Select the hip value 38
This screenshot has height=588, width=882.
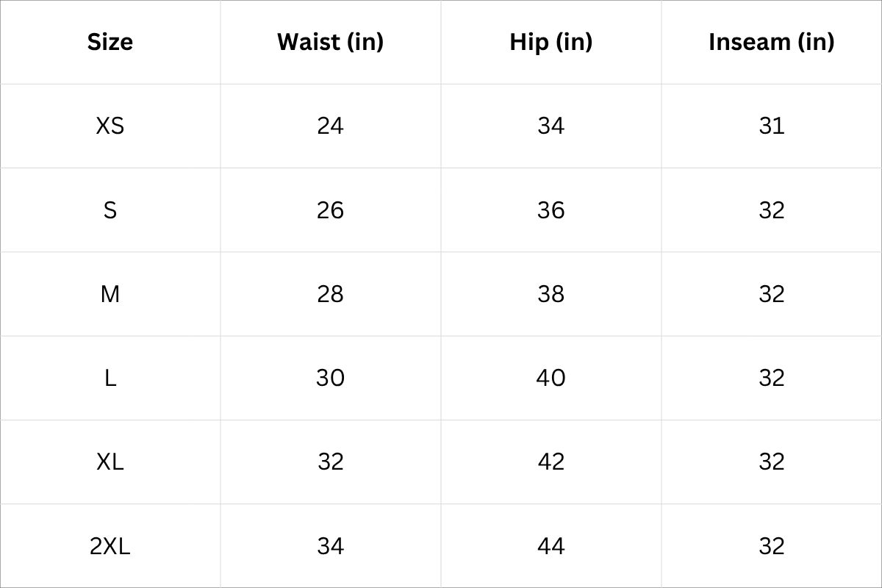[x=551, y=294]
